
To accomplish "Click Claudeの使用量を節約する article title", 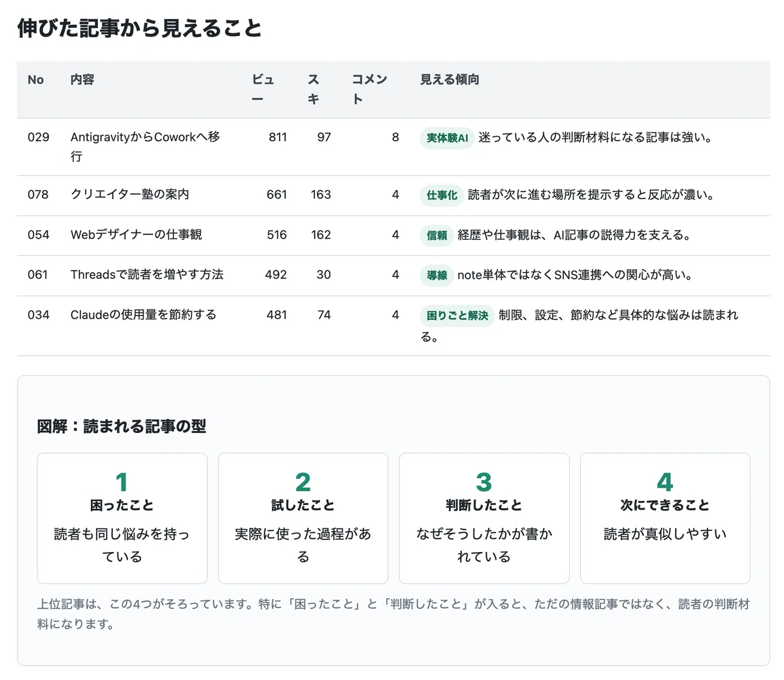I will tap(143, 315).
